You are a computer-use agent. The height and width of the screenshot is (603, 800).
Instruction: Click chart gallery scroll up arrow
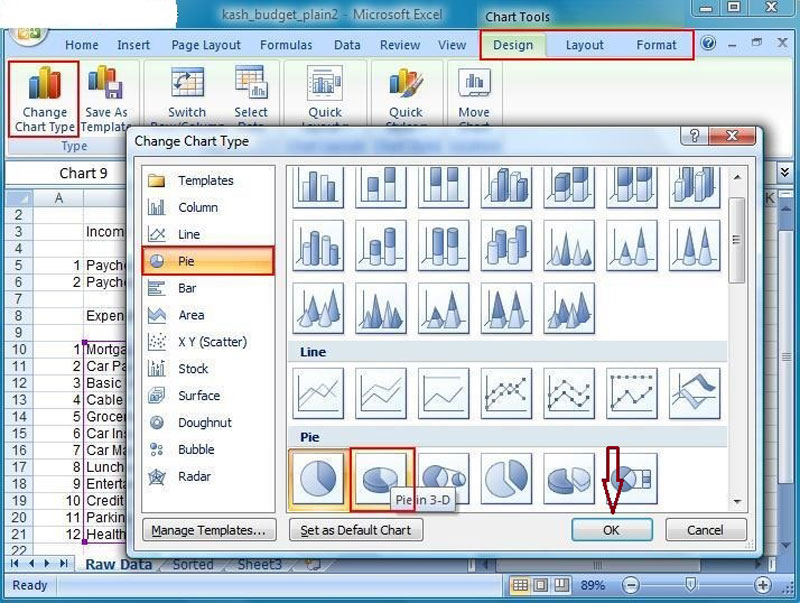[x=737, y=178]
